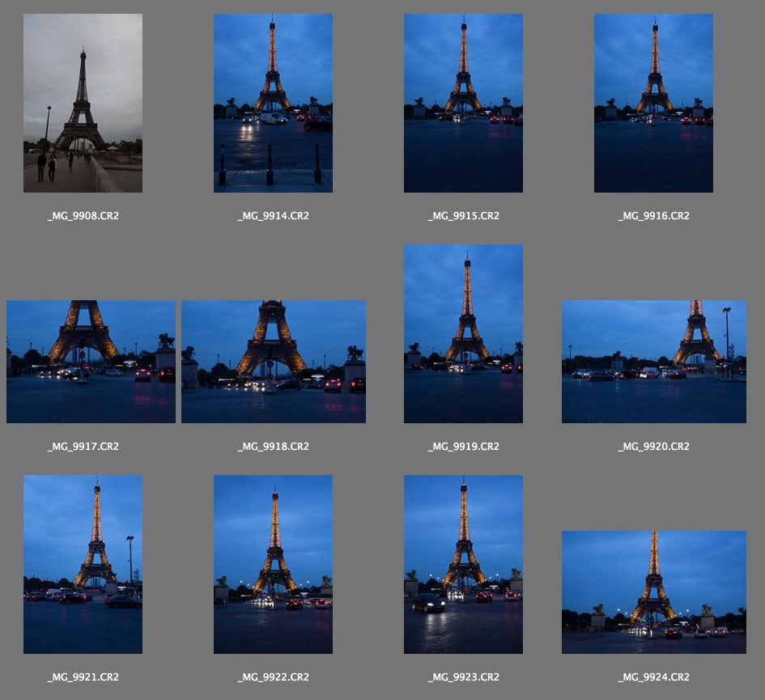Click the thumbnail of _MG_9921
Image resolution: width=765 pixels, height=700 pixels.
click(x=83, y=564)
